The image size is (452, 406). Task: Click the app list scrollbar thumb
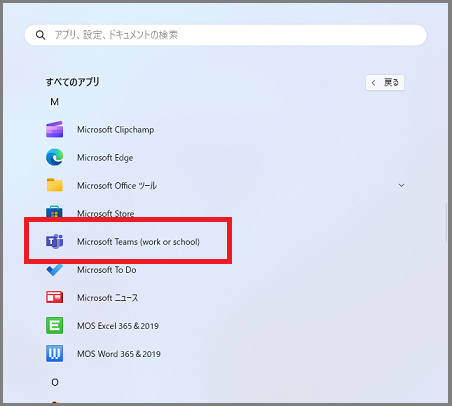[x=446, y=222]
